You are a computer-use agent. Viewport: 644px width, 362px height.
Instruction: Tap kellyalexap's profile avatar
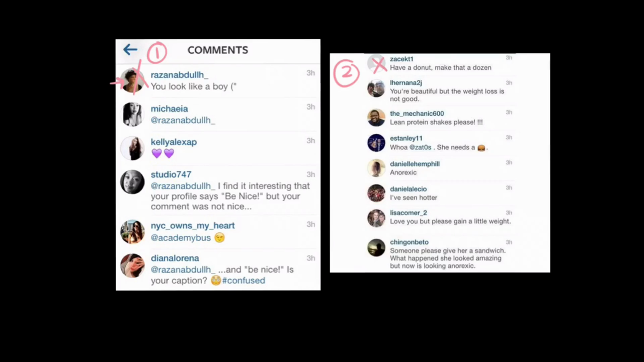click(132, 148)
